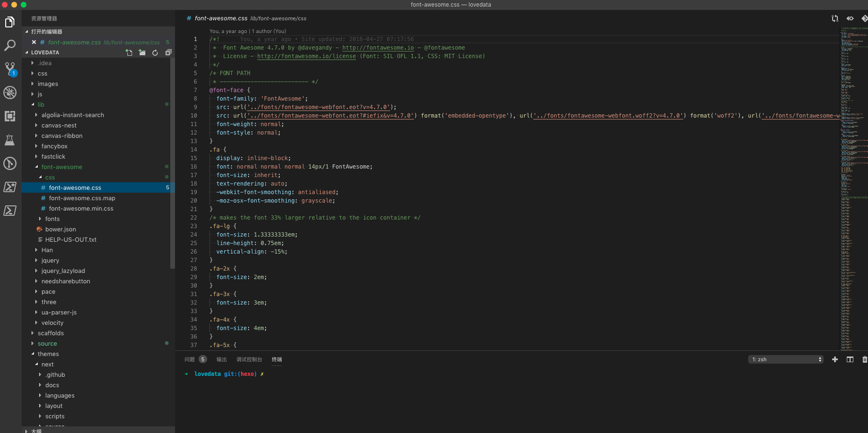Expand the velocity folder
This screenshot has width=868, height=433.
point(98,323)
